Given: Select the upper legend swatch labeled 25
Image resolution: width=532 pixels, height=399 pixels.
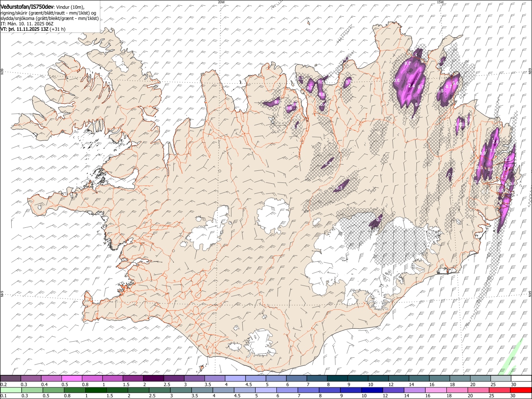Looking at the screenshot, I should [500, 379].
